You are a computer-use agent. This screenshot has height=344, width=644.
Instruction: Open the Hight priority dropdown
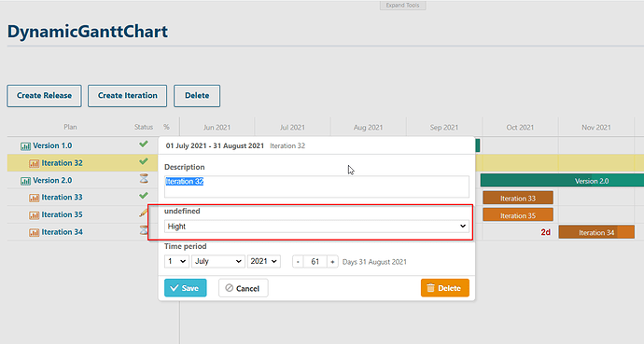pos(316,227)
